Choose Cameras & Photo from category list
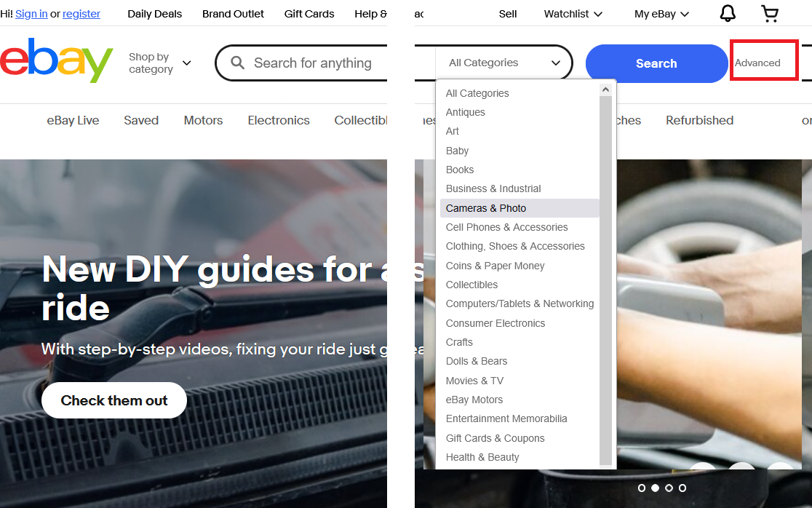Screen dimensions: 812x508 click(486, 208)
